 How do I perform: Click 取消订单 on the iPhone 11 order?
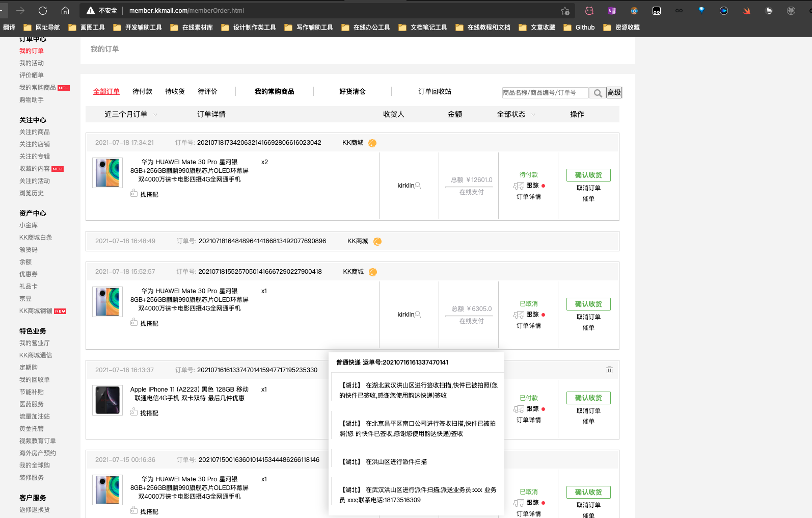pos(588,411)
